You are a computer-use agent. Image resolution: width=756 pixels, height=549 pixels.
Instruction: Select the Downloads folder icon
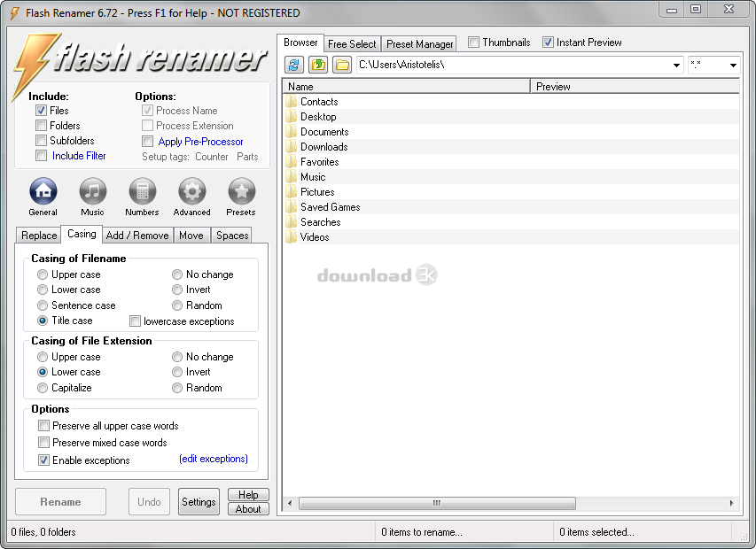point(291,146)
